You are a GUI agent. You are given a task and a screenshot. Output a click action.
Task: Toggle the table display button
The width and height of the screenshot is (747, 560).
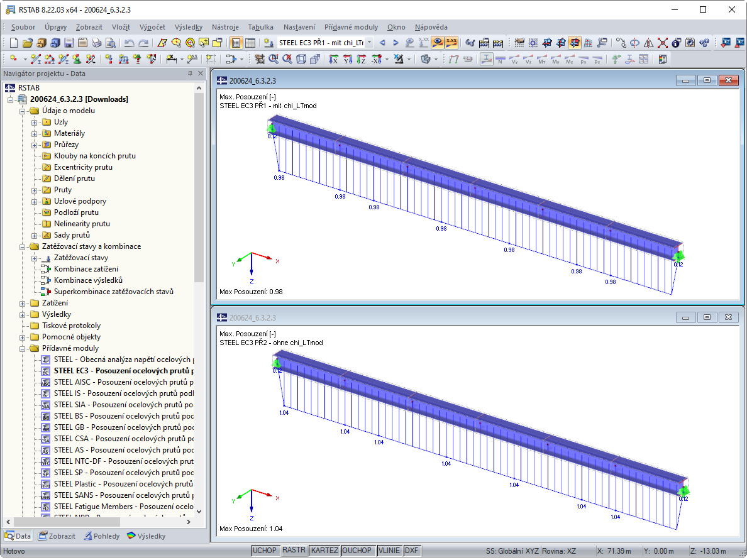(x=250, y=43)
